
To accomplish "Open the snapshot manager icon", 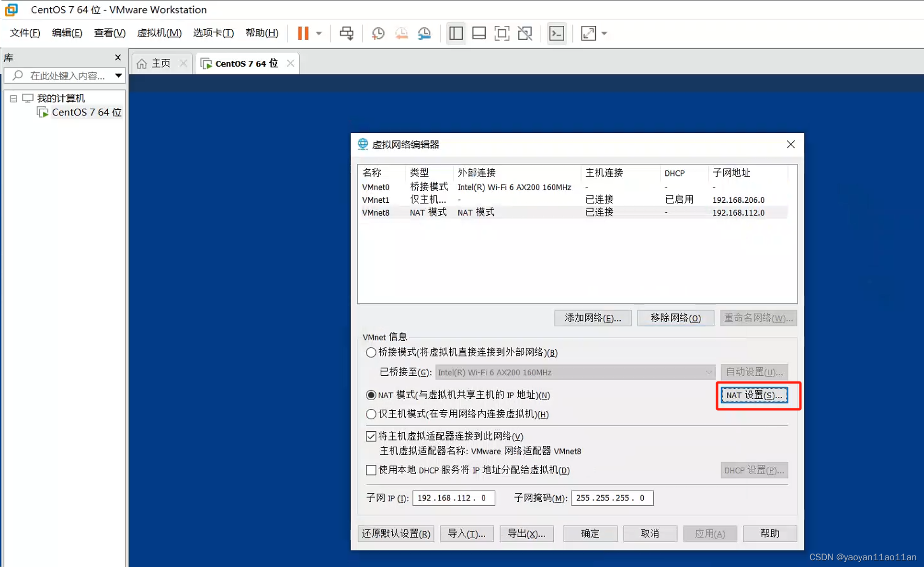I will tap(424, 33).
